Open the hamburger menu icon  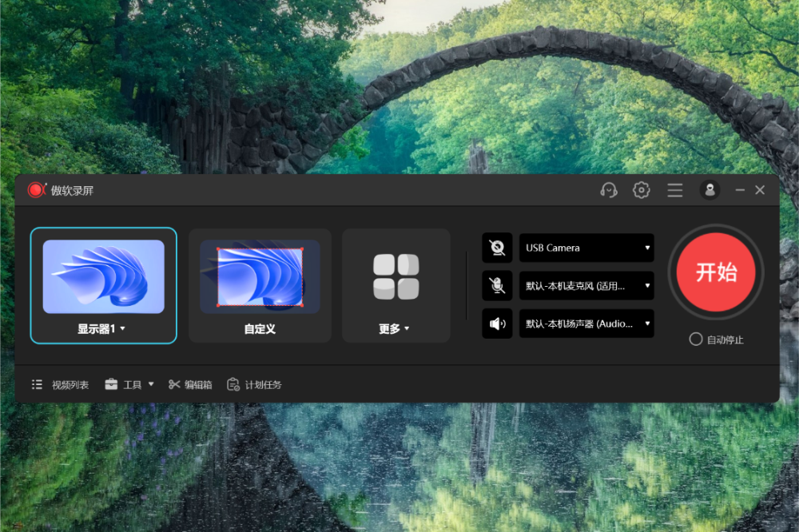(675, 190)
